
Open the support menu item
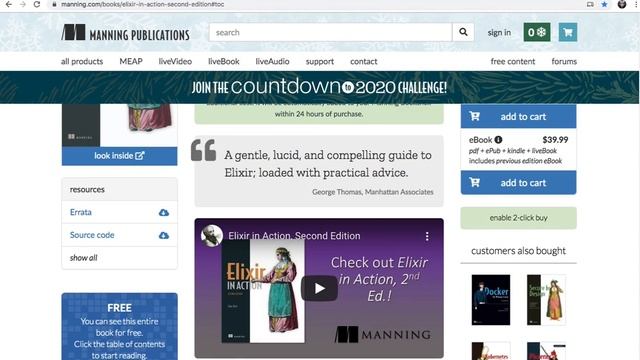tap(320, 61)
